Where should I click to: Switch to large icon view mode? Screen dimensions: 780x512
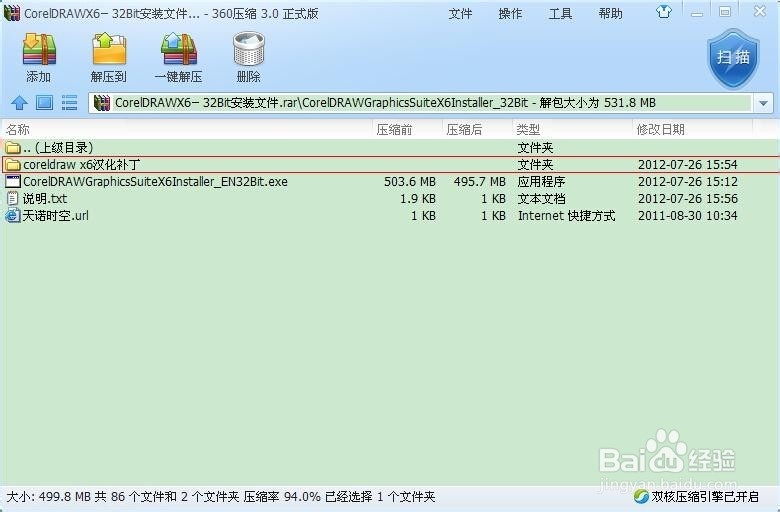[x=44, y=103]
